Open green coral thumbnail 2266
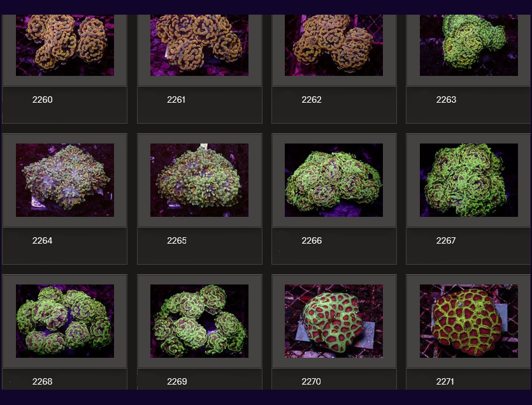 pyautogui.click(x=333, y=180)
